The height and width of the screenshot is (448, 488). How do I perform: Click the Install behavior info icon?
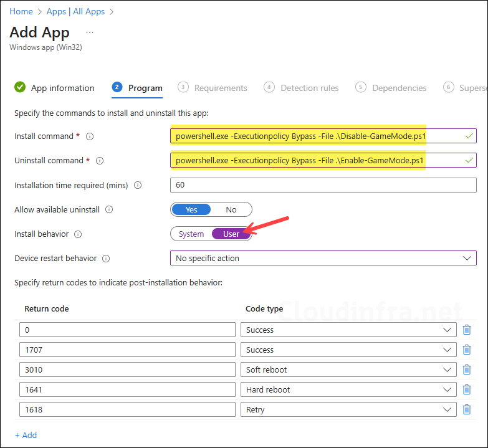[78, 234]
